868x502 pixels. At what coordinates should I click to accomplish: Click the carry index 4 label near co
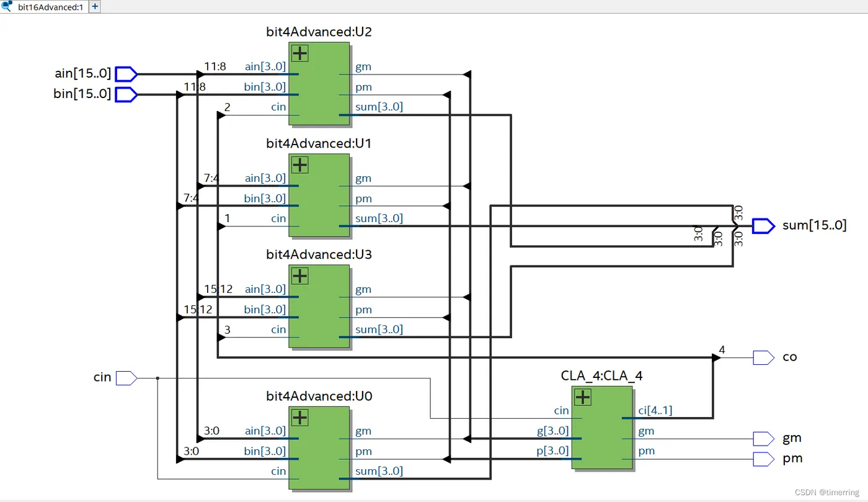tap(722, 349)
